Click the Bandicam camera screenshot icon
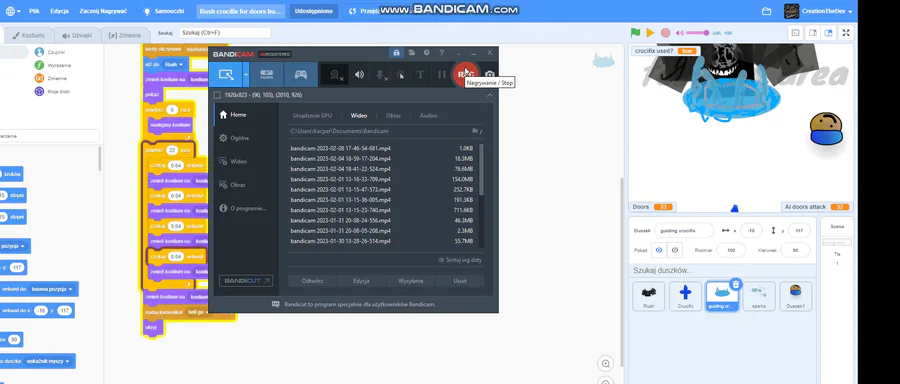This screenshot has width=900, height=384. click(490, 75)
